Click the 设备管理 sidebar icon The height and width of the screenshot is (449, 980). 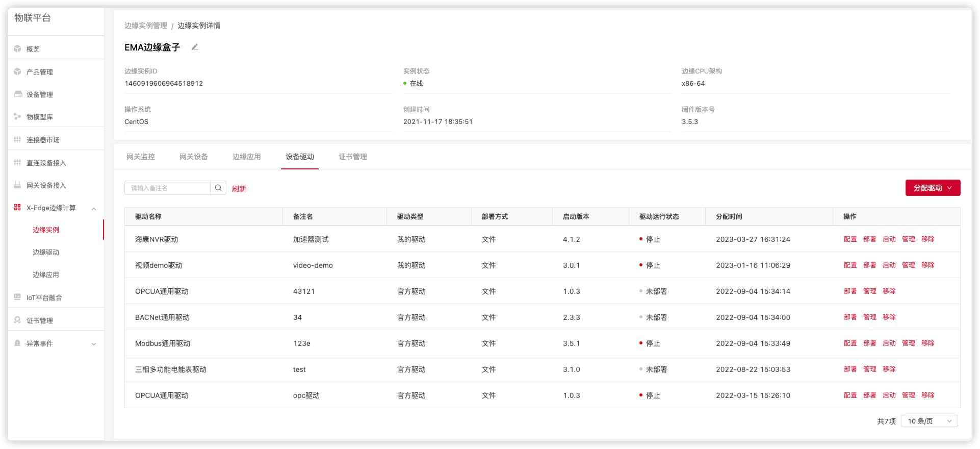(18, 94)
